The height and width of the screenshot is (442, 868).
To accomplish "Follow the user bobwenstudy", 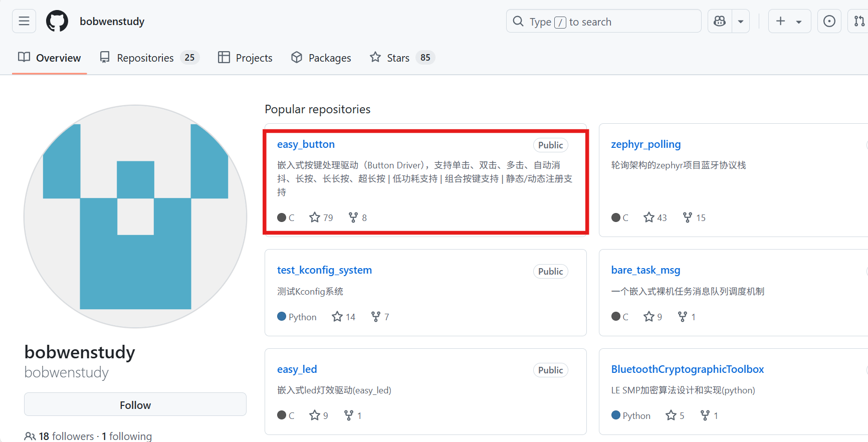I will click(135, 405).
